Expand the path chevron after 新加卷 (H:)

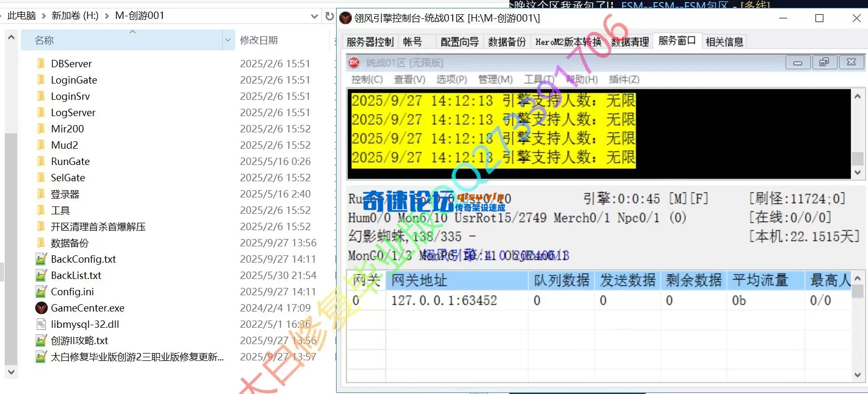point(107,16)
